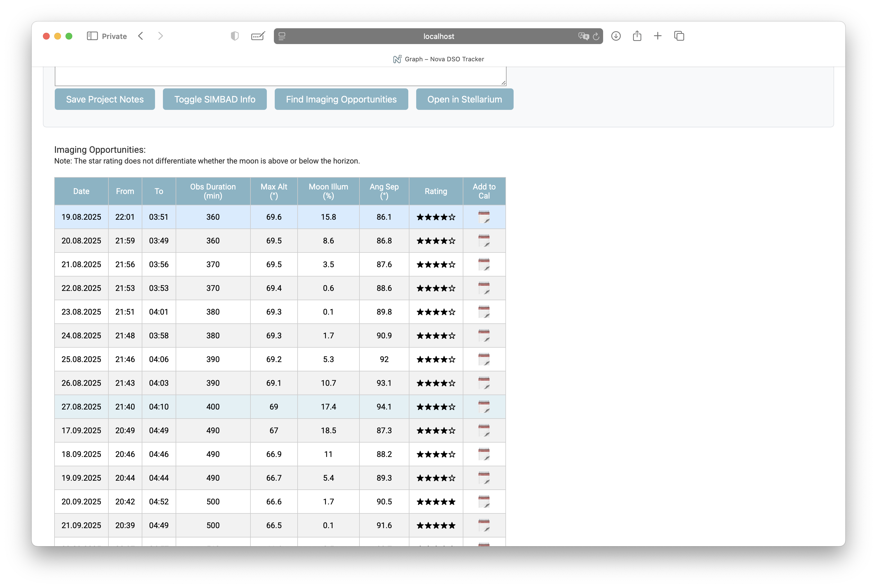Viewport: 877px width, 588px height.
Task: Click into the project notes text area
Action: click(280, 77)
